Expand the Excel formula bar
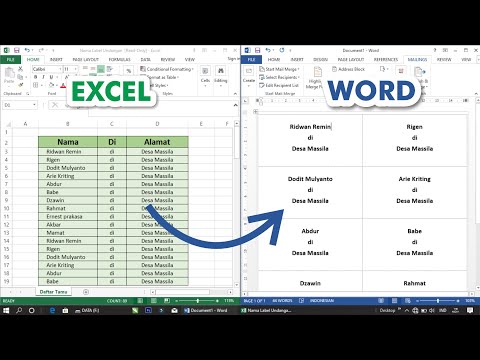The height and width of the screenshot is (360, 480). (235, 105)
